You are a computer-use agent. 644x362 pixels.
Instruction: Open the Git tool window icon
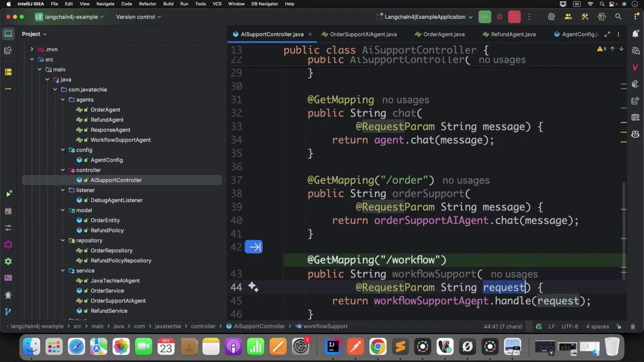pyautogui.click(x=8, y=311)
